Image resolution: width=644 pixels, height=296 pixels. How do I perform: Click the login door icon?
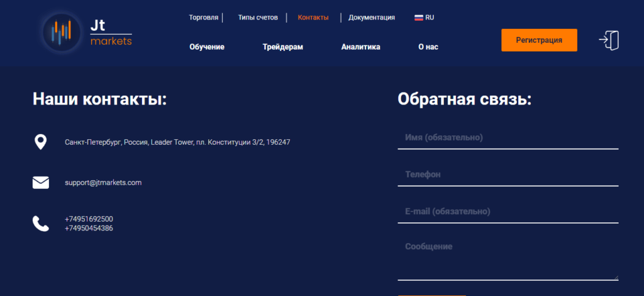[609, 40]
